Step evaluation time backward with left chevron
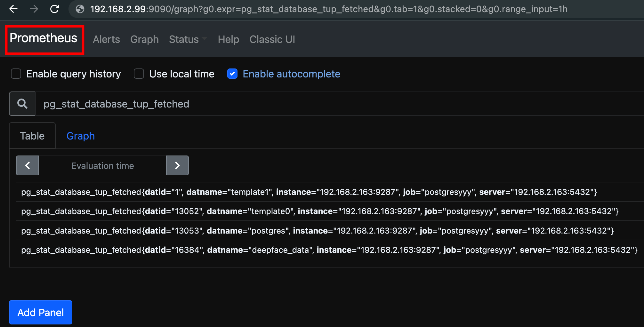Viewport: 644px width, 327px height. (x=28, y=165)
